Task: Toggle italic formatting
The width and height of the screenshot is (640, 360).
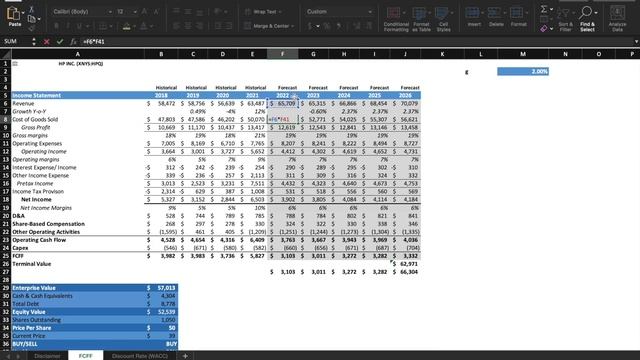Action: (68, 26)
